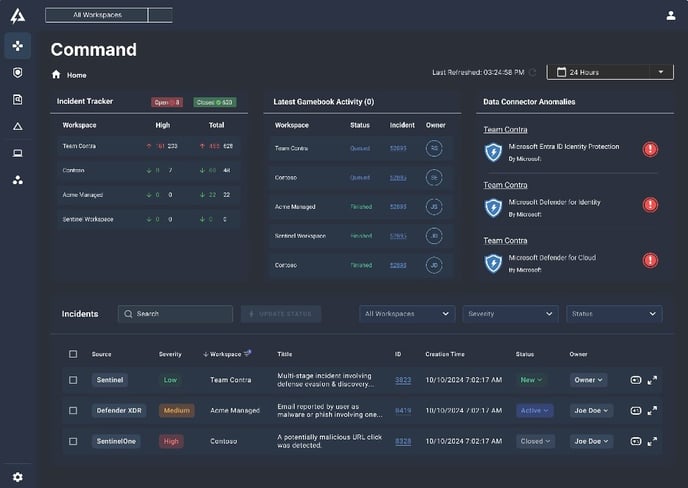Open the Command gamepad sidebar icon

pyautogui.click(x=18, y=46)
